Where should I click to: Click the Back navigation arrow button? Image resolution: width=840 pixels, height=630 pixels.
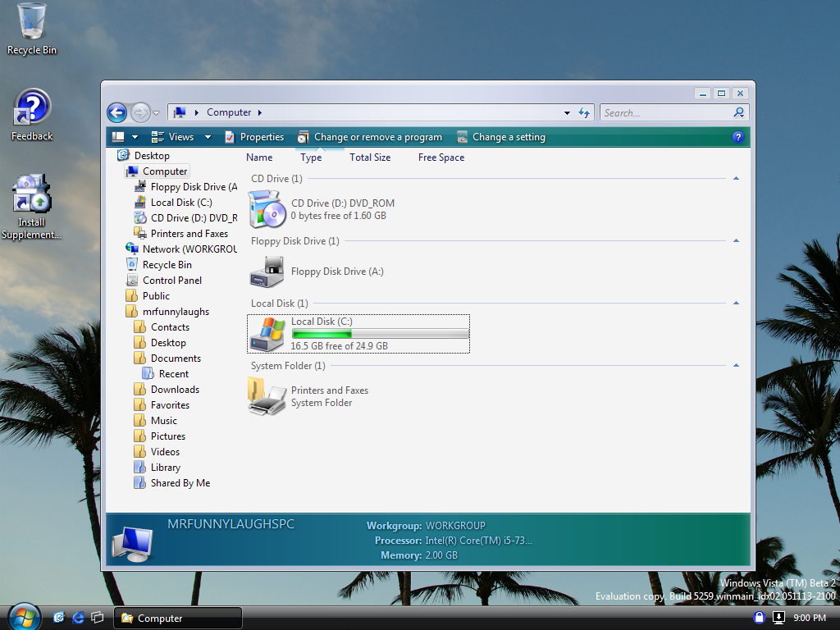pyautogui.click(x=117, y=112)
